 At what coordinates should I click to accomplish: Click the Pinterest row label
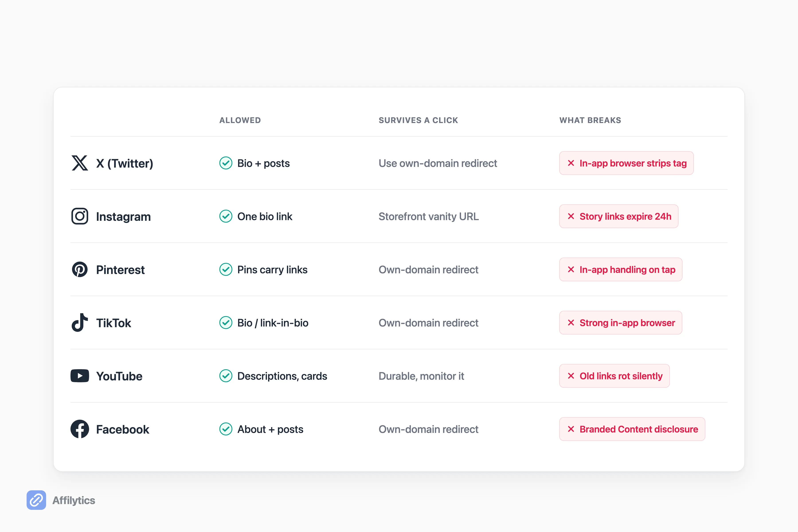120,270
